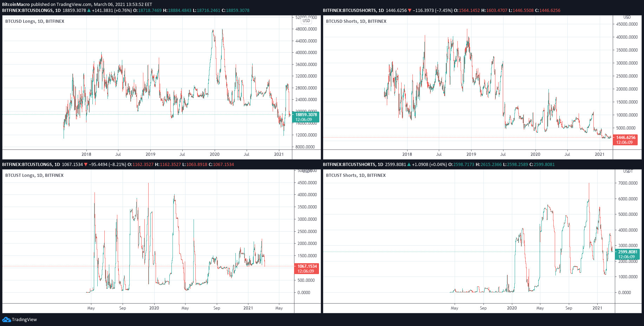Screen dimensions: 644x326
Task: Select the 'BTCUSD Longs, 1D, BITFINEX' chart title
Action: pyautogui.click(x=35, y=21)
